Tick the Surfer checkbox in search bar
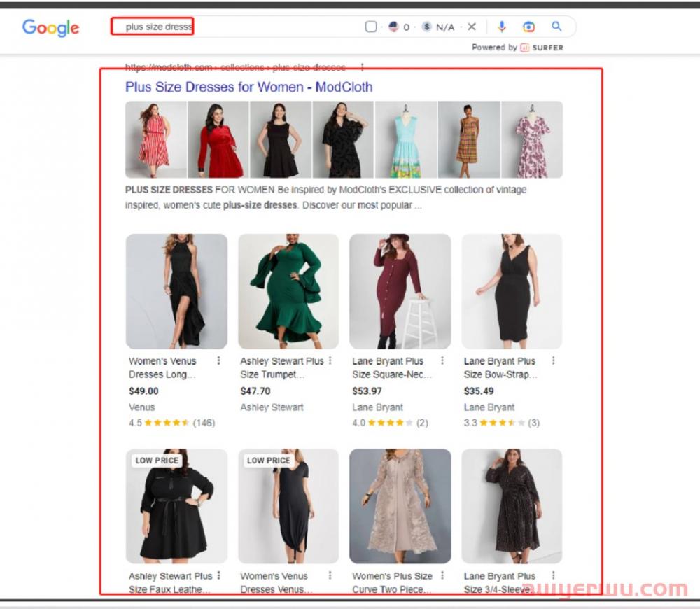 click(x=371, y=27)
